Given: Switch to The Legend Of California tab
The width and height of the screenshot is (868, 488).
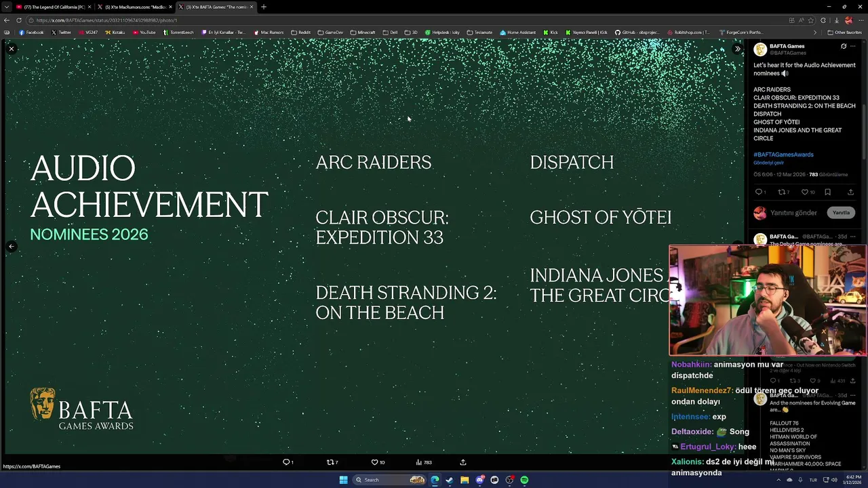Looking at the screenshot, I should pyautogui.click(x=53, y=7).
